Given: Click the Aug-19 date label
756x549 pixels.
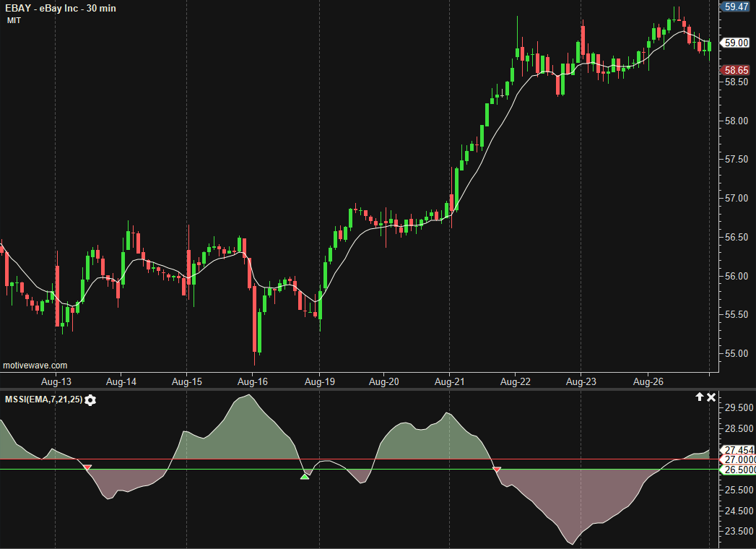Looking at the screenshot, I should (320, 381).
